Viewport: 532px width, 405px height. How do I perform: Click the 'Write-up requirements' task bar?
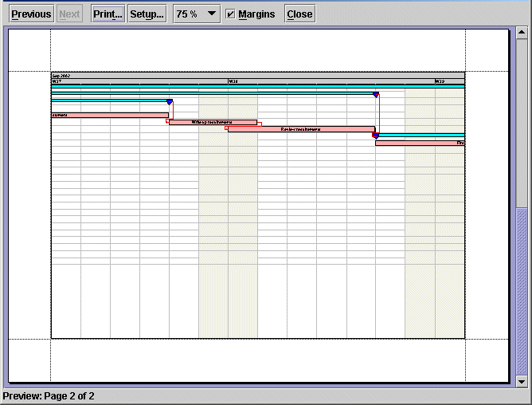[213, 123]
